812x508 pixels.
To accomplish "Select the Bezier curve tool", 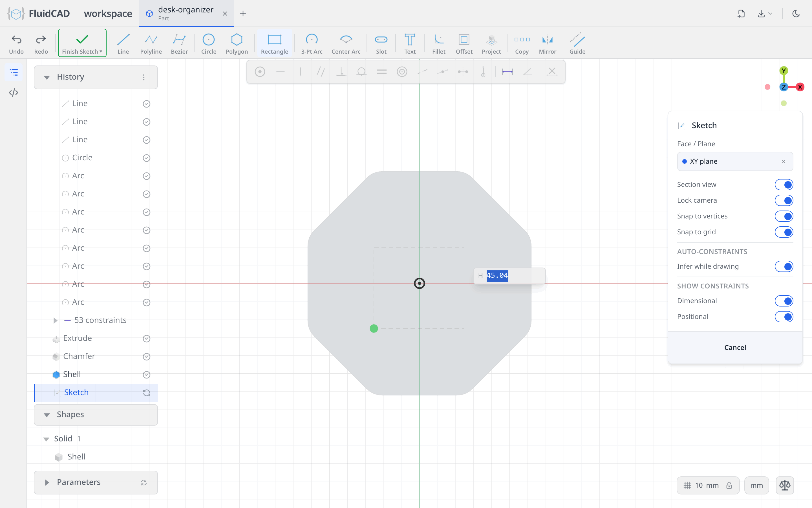I will point(179,44).
